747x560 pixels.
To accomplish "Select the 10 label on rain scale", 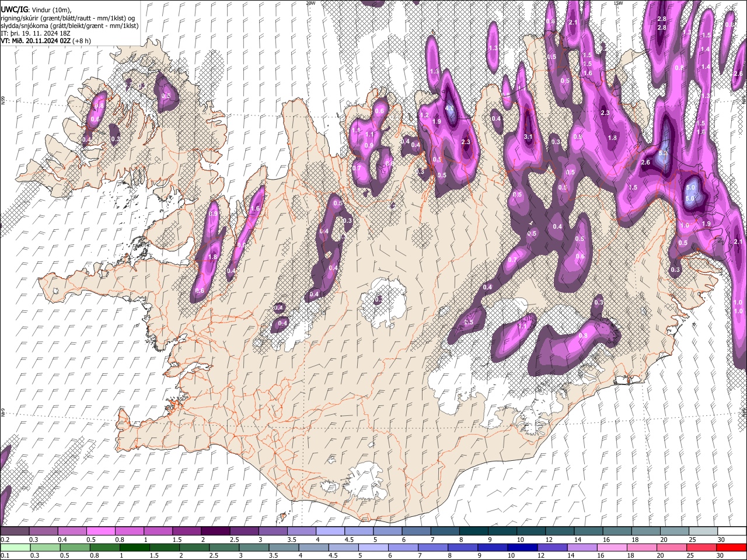I will click(x=511, y=555).
